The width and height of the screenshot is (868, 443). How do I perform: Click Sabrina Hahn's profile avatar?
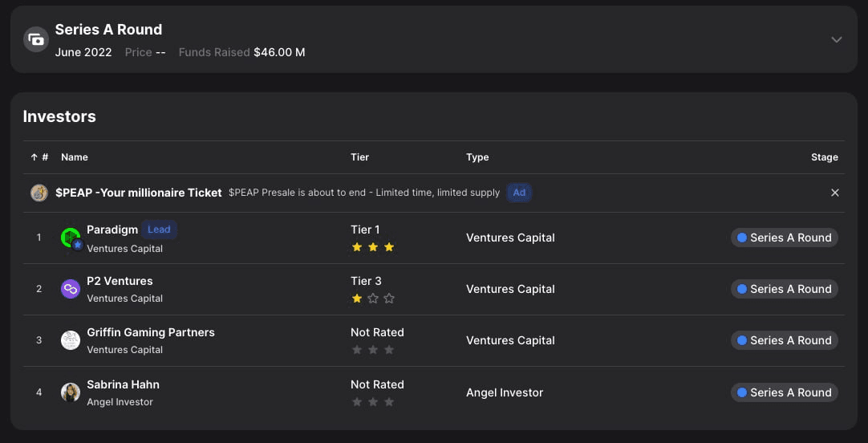pyautogui.click(x=71, y=392)
